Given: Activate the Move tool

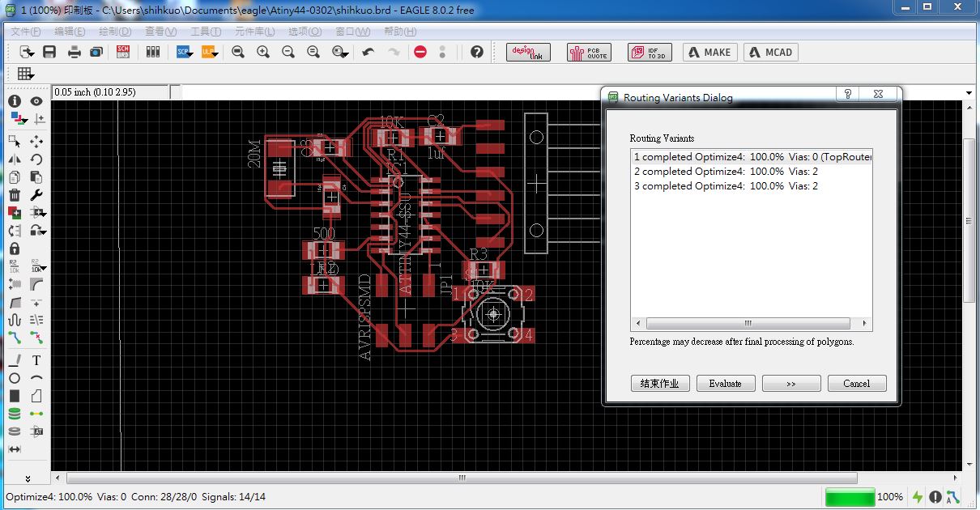Looking at the screenshot, I should [35, 139].
